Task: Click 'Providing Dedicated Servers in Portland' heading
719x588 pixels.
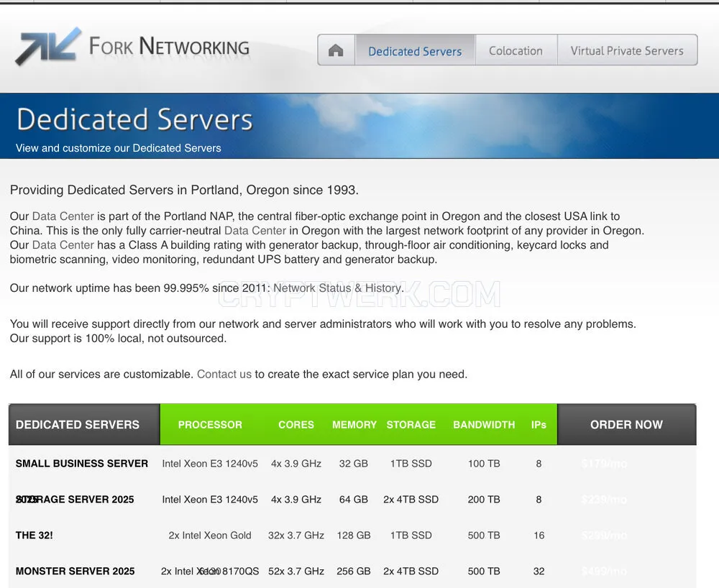Action: (x=184, y=190)
